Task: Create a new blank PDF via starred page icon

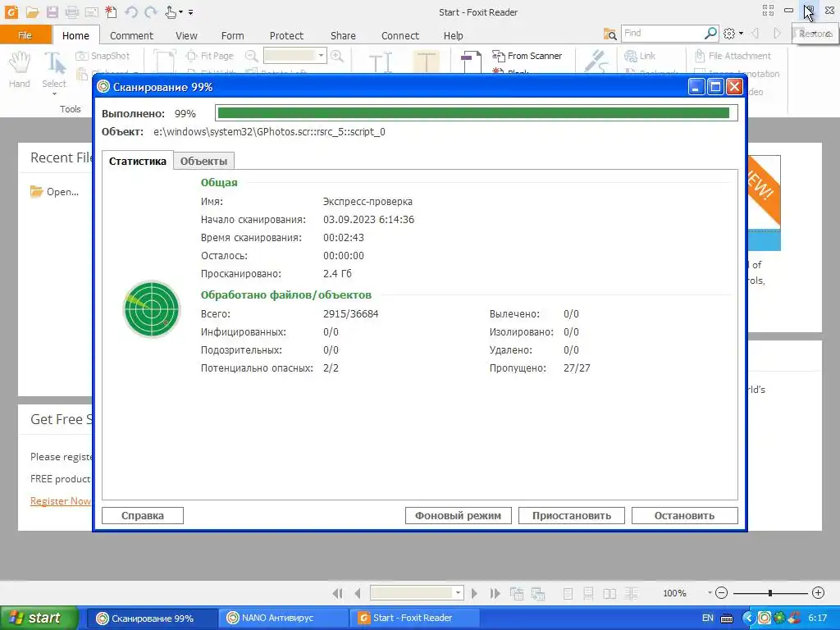Action: pos(111,11)
